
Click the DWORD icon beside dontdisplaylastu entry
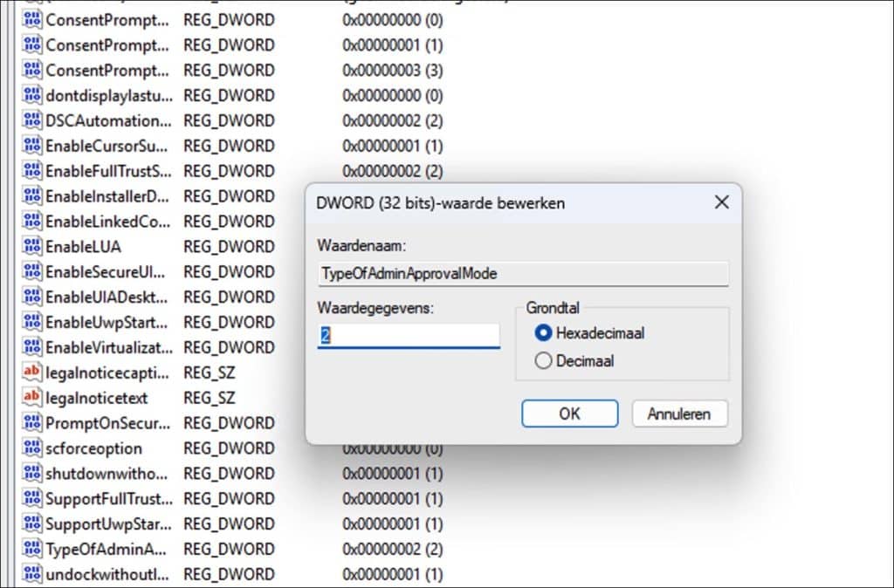31,95
